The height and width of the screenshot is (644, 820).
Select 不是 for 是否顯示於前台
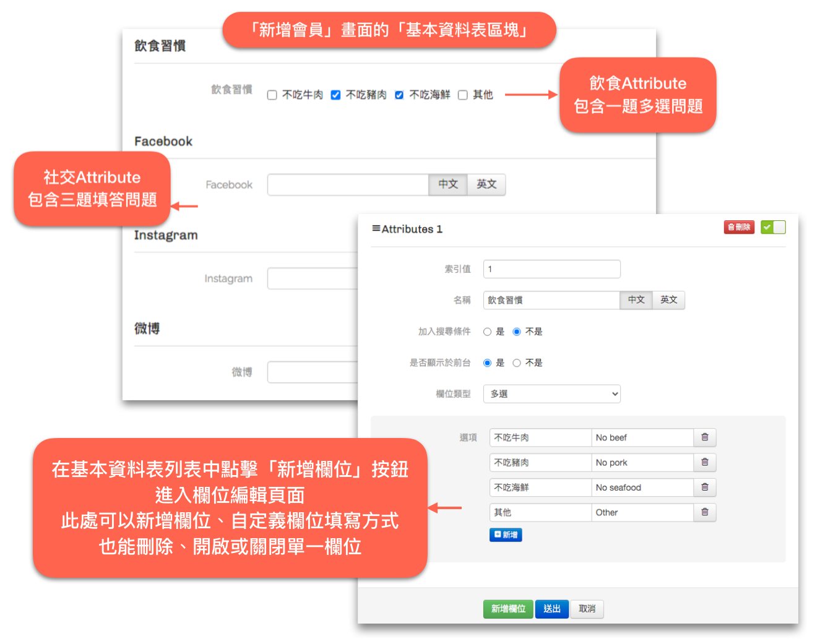tap(517, 363)
